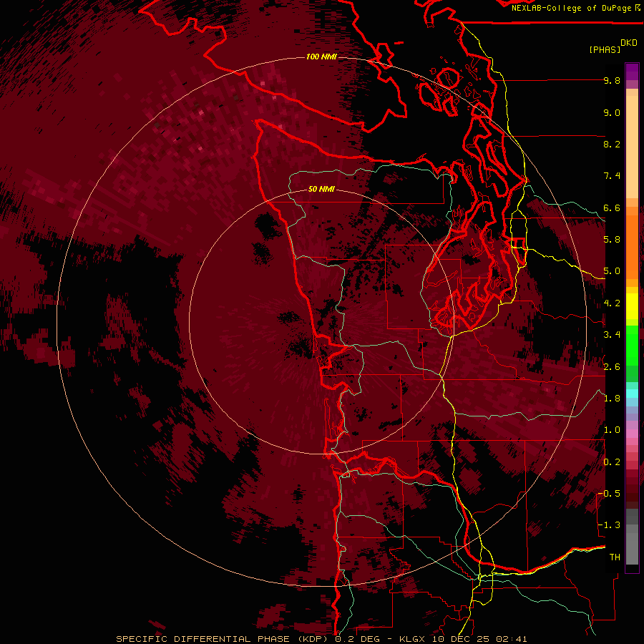Click the 8.2 value on the color scale
The image size is (644, 644).
612,144
